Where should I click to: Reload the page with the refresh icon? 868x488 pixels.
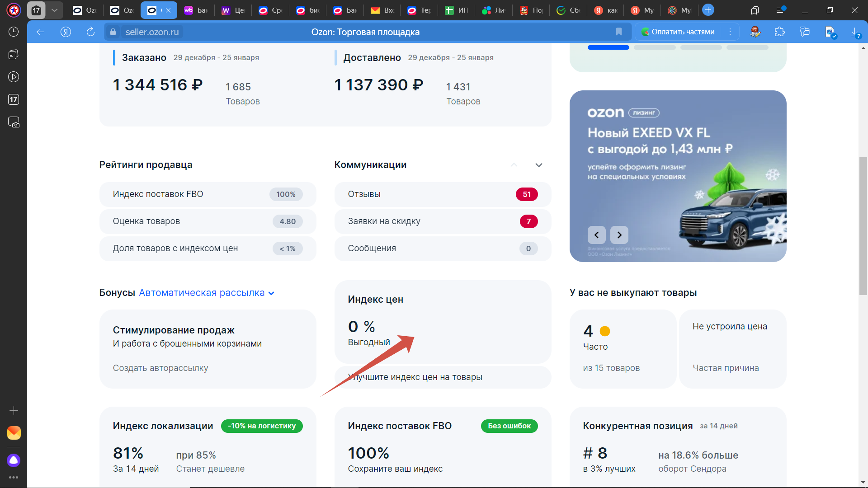(x=90, y=32)
